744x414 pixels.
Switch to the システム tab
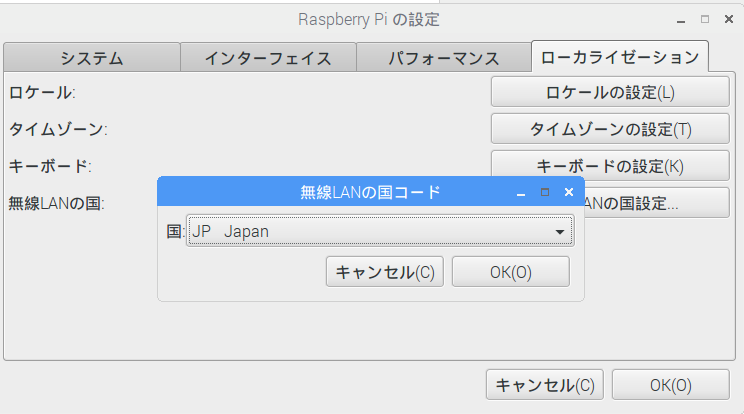pos(91,57)
